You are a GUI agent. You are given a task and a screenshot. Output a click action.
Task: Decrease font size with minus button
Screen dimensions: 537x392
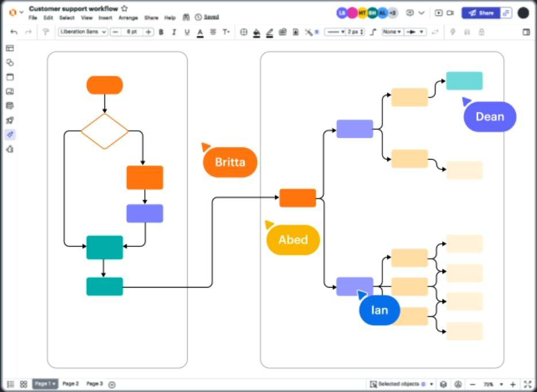[115, 32]
